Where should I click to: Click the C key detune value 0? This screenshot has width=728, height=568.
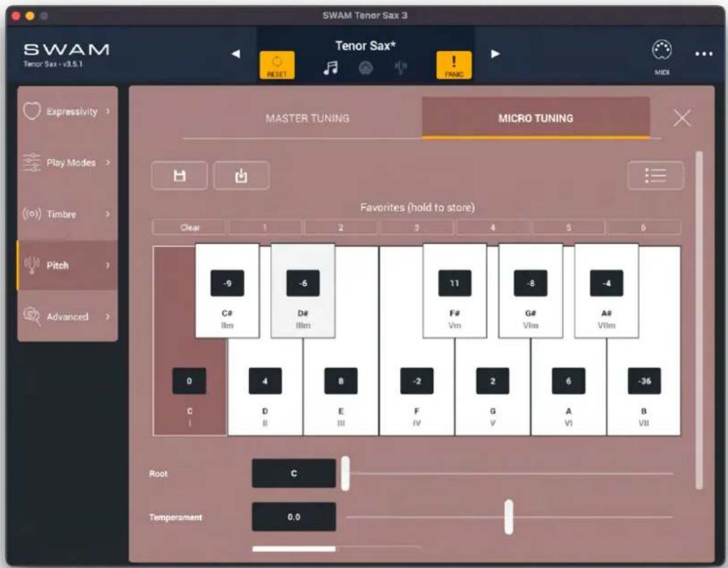tap(189, 381)
